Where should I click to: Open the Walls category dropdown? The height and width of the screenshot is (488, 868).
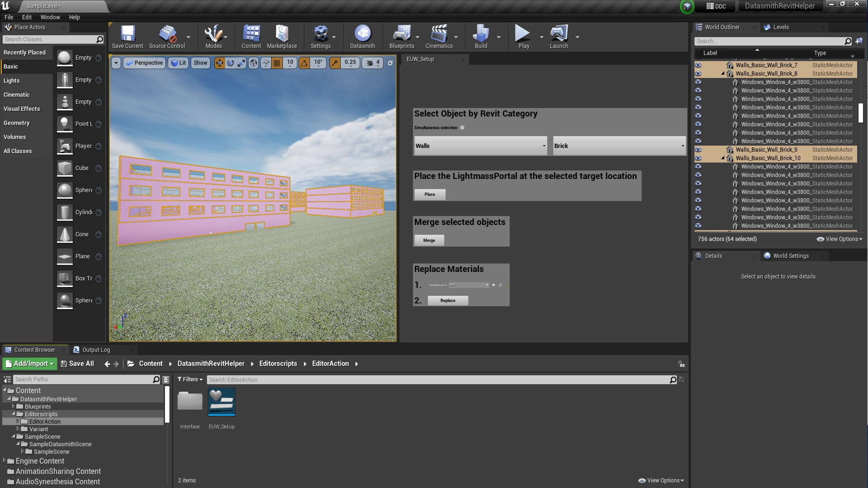click(480, 146)
